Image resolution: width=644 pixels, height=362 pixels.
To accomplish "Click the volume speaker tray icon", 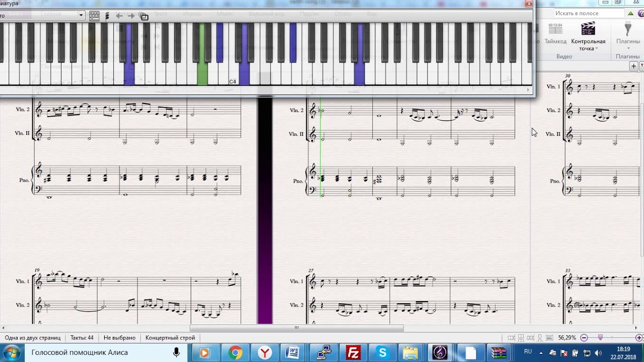I will (x=598, y=352).
